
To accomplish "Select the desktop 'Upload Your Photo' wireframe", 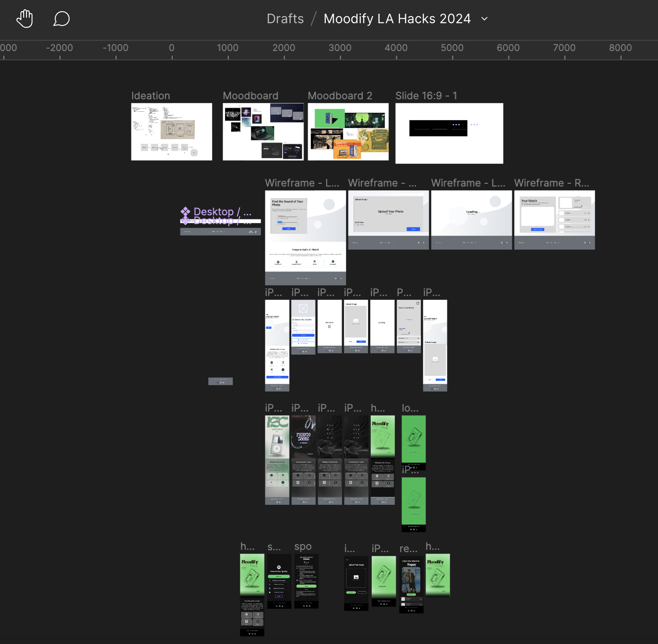I will (x=388, y=220).
